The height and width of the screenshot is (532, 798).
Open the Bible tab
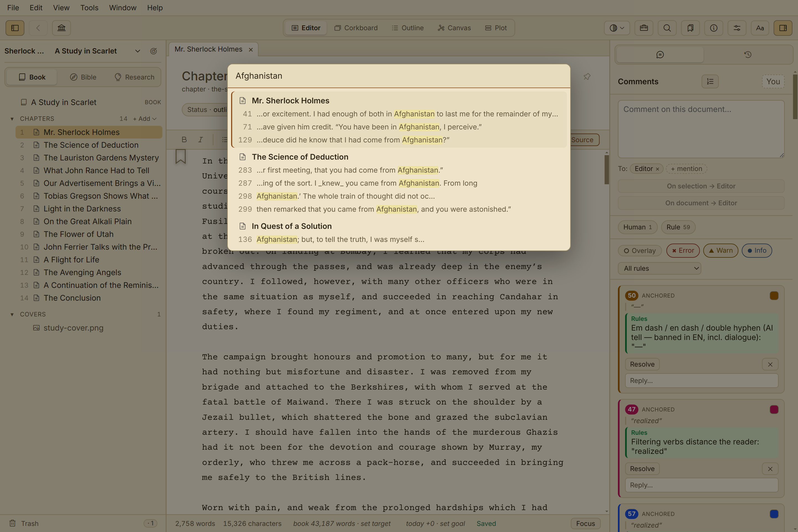click(83, 77)
